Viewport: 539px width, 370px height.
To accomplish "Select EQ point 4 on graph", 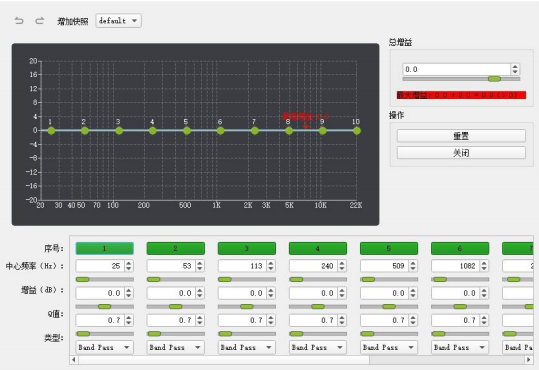I will tap(153, 131).
